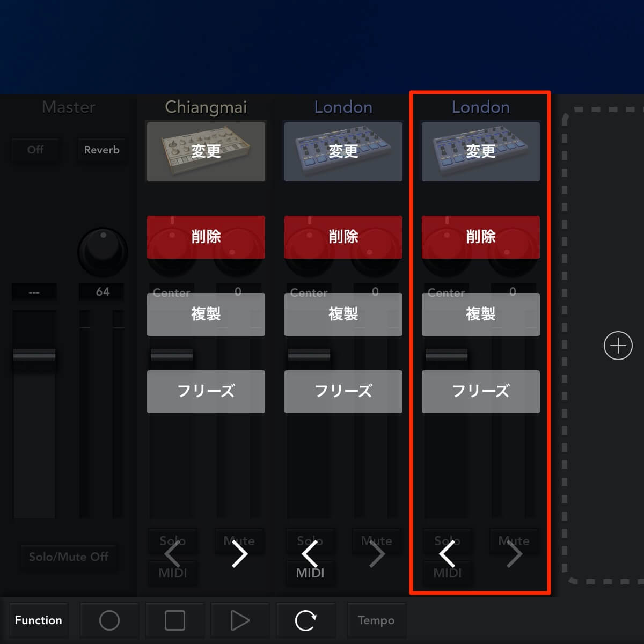Toggle the loop circular arrow button
644x644 pixels.
click(x=305, y=620)
